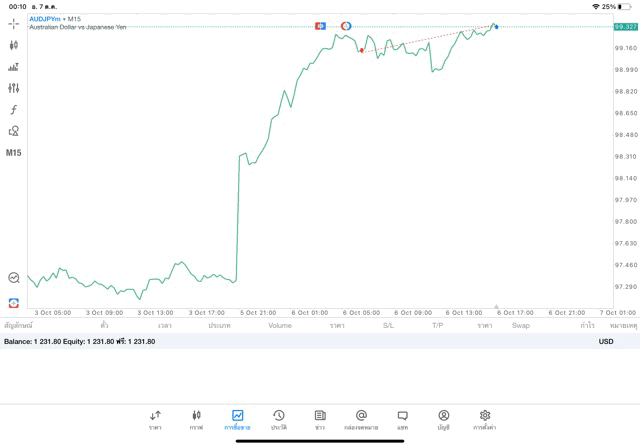Open chart settings sliders icon
This screenshot has height=447, width=640.
pos(14,88)
